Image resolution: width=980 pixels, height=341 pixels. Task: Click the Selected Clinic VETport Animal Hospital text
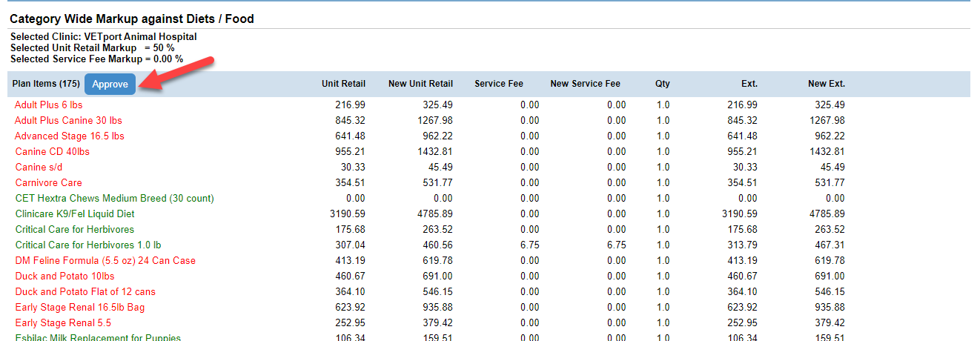click(104, 36)
